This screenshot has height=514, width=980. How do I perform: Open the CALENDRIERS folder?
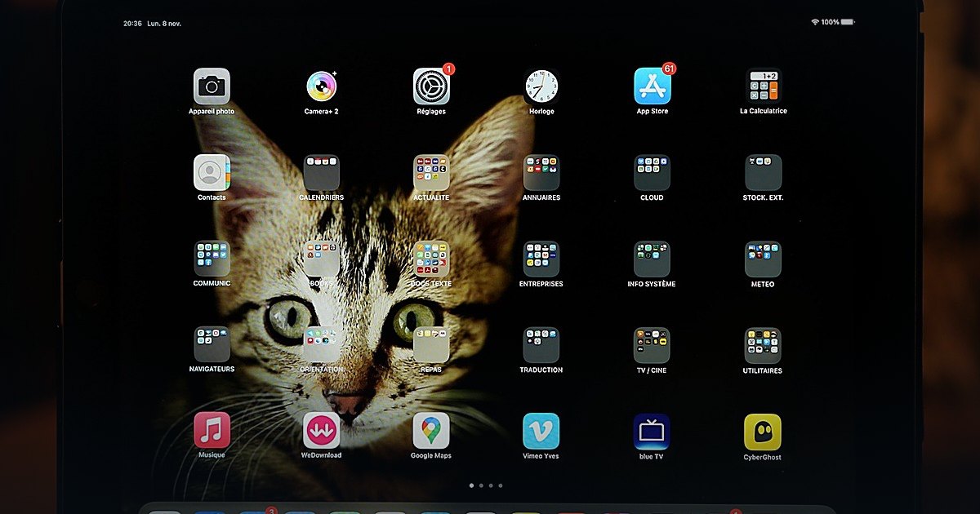point(321,173)
